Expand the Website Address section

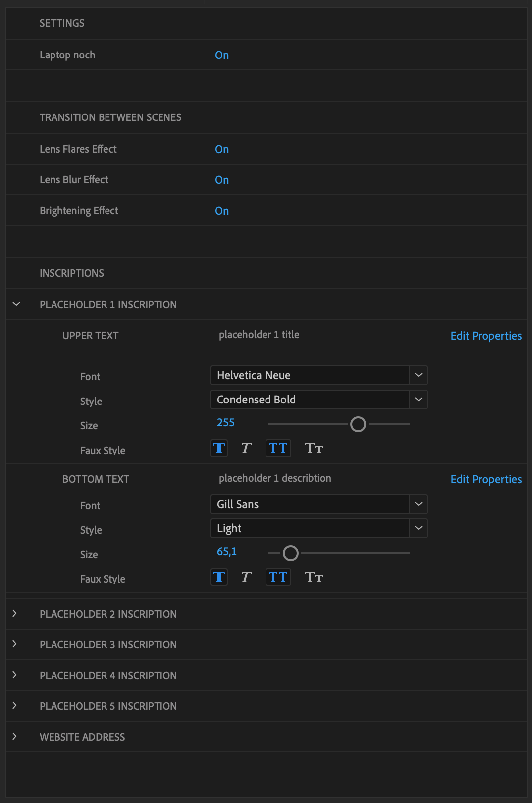15,737
